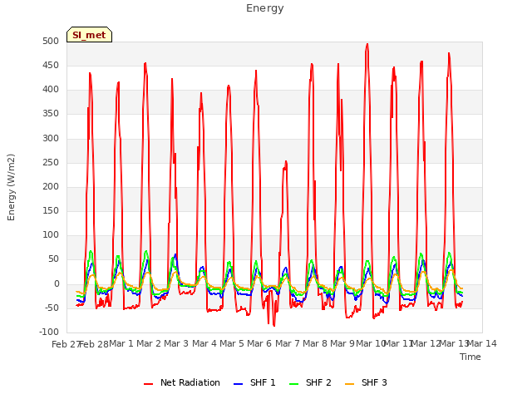Click the 350 y-axis tick label
The height and width of the screenshot is (399, 532).
[x=51, y=114]
